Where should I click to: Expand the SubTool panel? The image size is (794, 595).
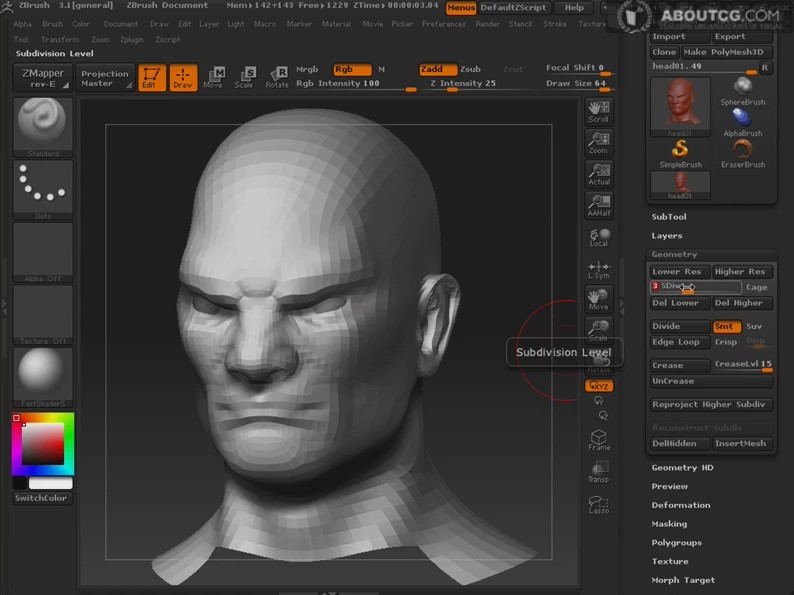coord(669,217)
